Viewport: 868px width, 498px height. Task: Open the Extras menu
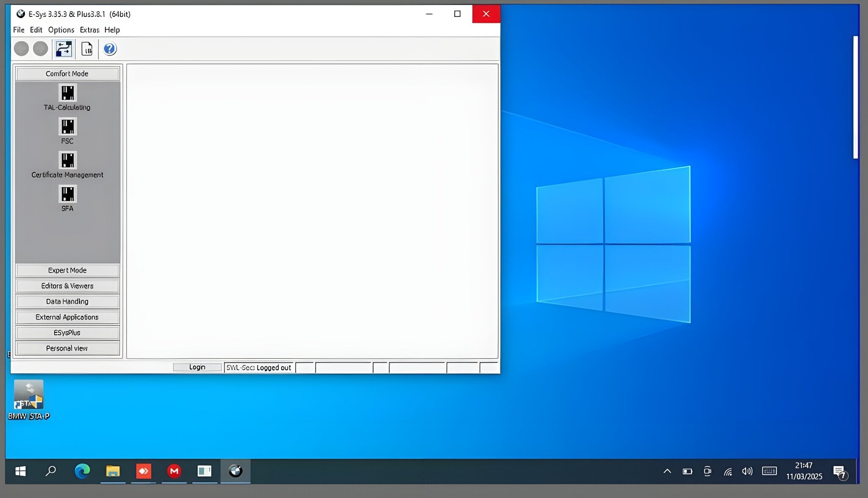point(89,30)
